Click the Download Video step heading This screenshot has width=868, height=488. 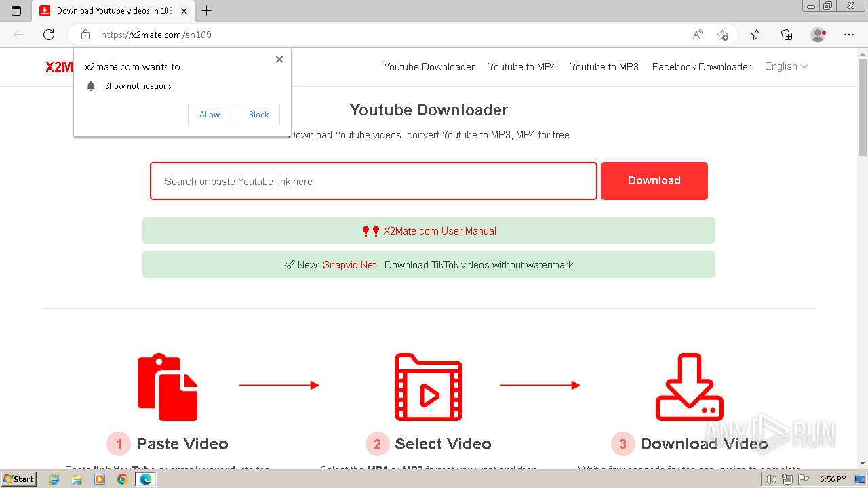(x=704, y=444)
